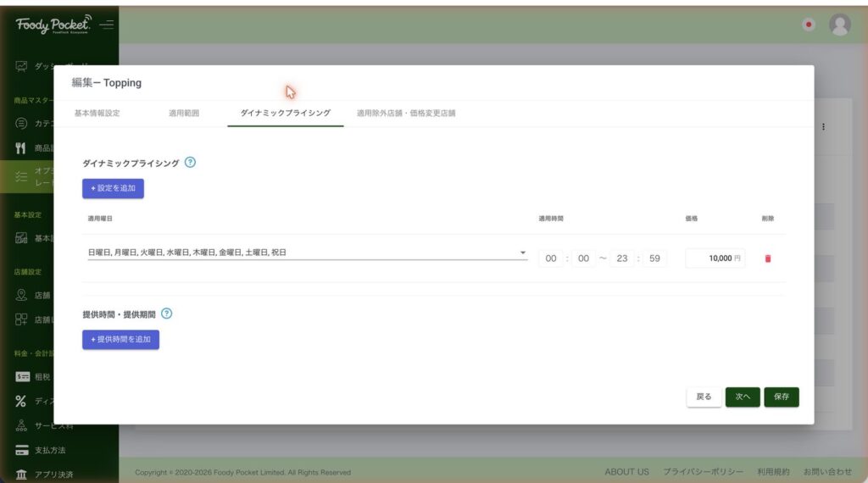Screen dimensions: 868x483
Task: Click the help icon beside 提供時間・提供期間
Action: tap(167, 314)
